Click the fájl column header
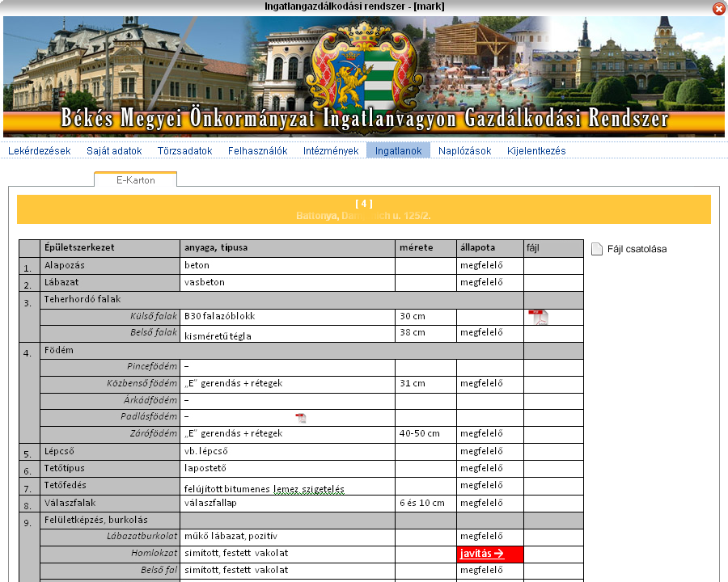Viewport: 728px width, 582px height. (553, 248)
